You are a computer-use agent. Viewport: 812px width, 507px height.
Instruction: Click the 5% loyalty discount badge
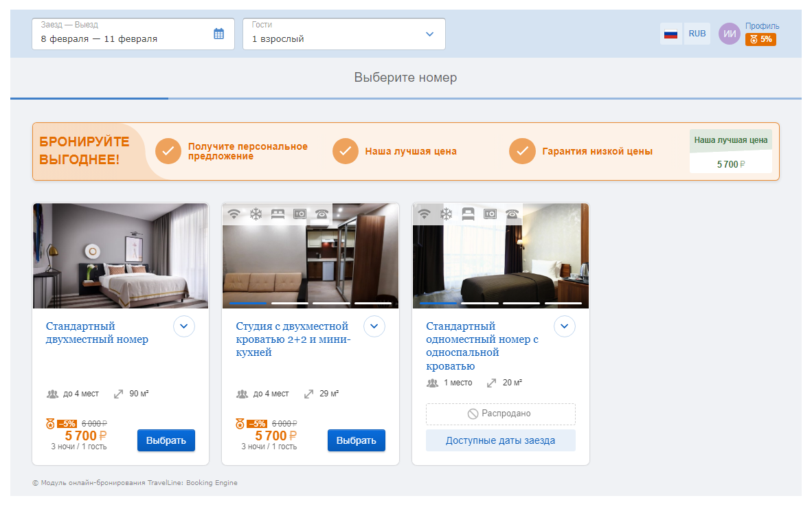coord(760,39)
